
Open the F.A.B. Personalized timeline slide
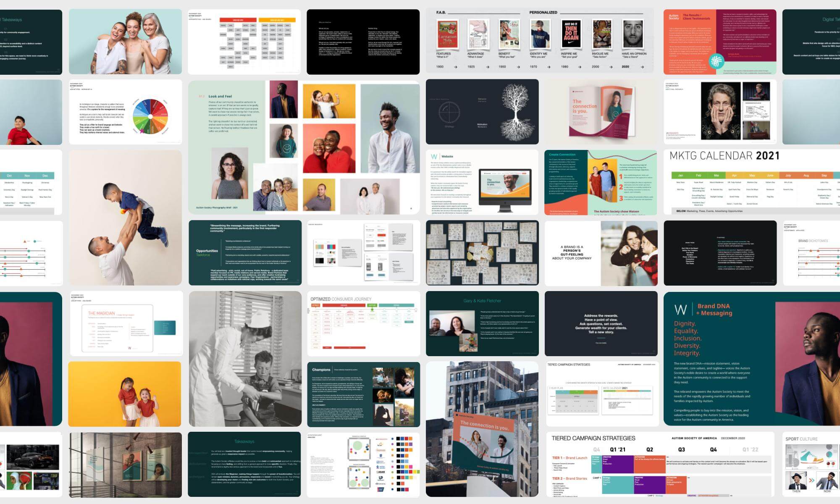pos(540,41)
